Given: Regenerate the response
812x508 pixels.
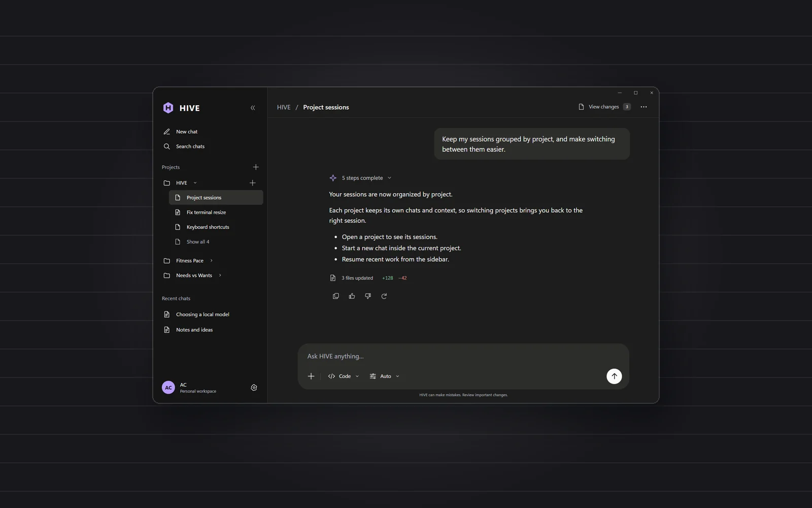Looking at the screenshot, I should [384, 296].
